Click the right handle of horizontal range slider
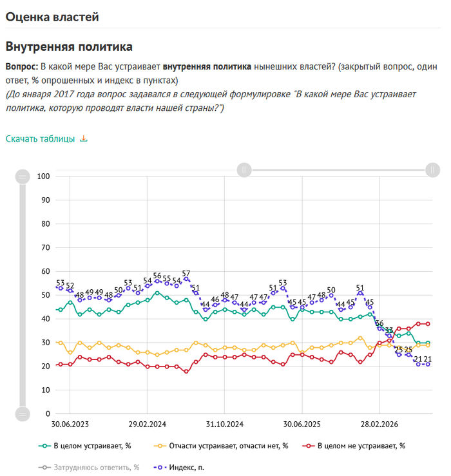The width and height of the screenshot is (451, 476). [x=432, y=170]
